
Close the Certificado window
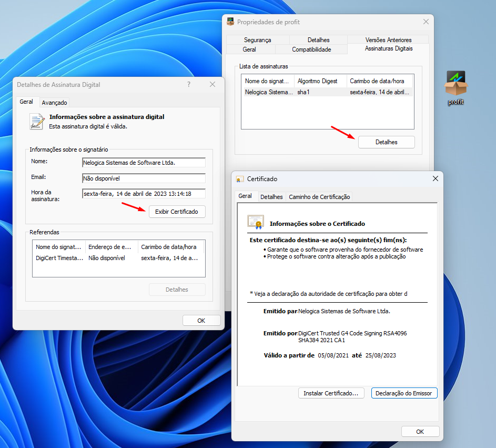click(x=436, y=178)
